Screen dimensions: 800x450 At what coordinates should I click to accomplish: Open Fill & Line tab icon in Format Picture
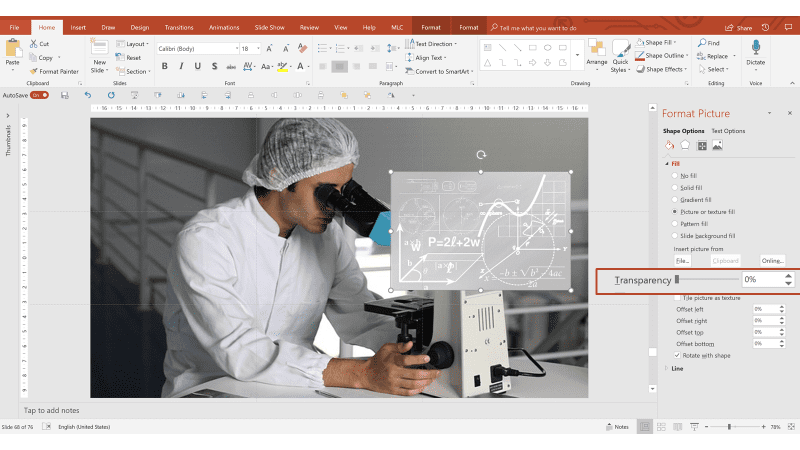pos(669,145)
